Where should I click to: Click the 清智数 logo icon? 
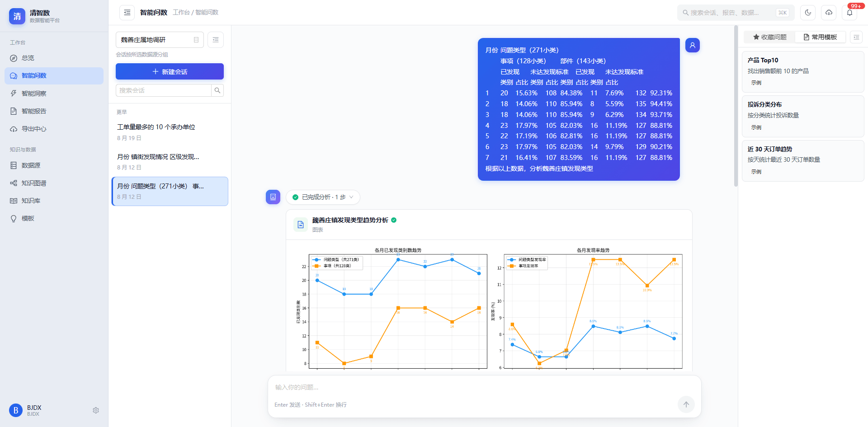pyautogui.click(x=17, y=16)
